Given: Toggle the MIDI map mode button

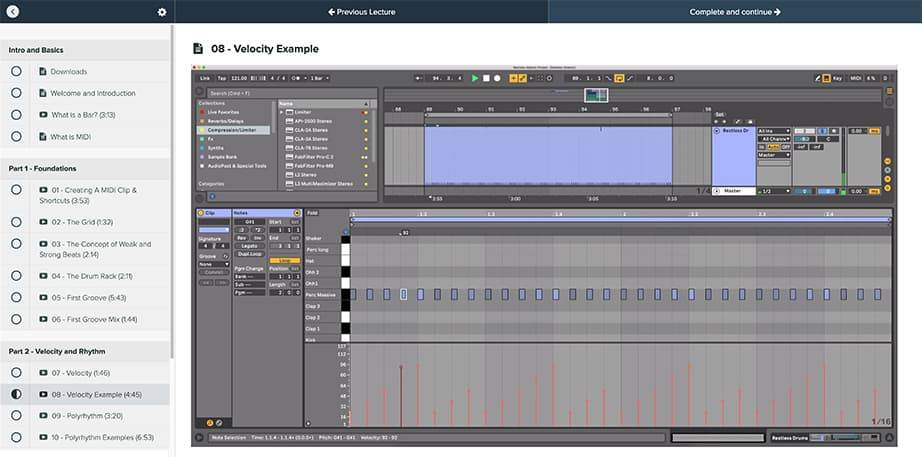Looking at the screenshot, I should [856, 78].
